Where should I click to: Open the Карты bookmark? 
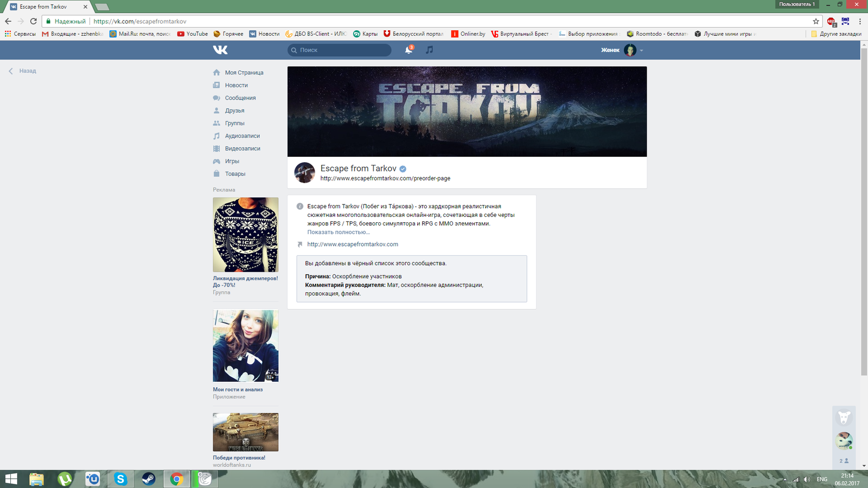point(365,34)
